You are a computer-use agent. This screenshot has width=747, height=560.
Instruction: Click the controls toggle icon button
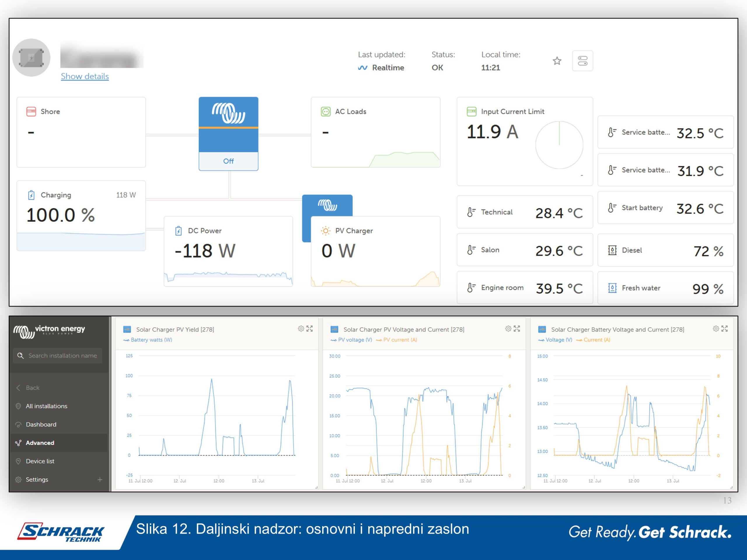pos(582,61)
